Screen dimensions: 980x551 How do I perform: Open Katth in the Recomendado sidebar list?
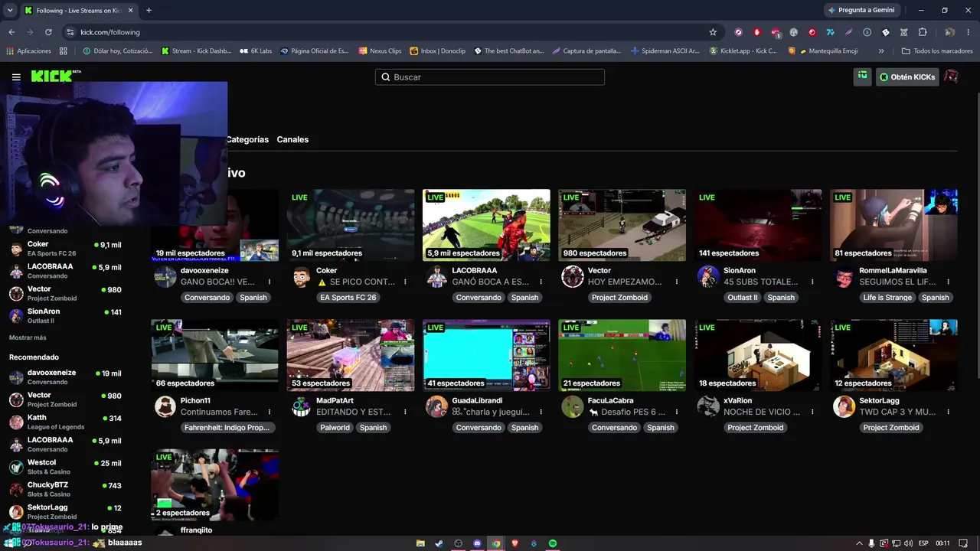(66, 422)
